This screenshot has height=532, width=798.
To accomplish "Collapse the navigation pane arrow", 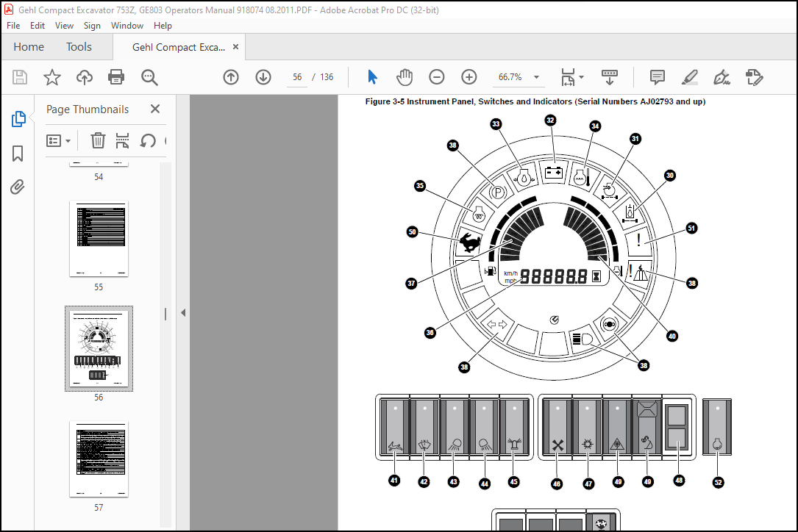I will point(183,313).
